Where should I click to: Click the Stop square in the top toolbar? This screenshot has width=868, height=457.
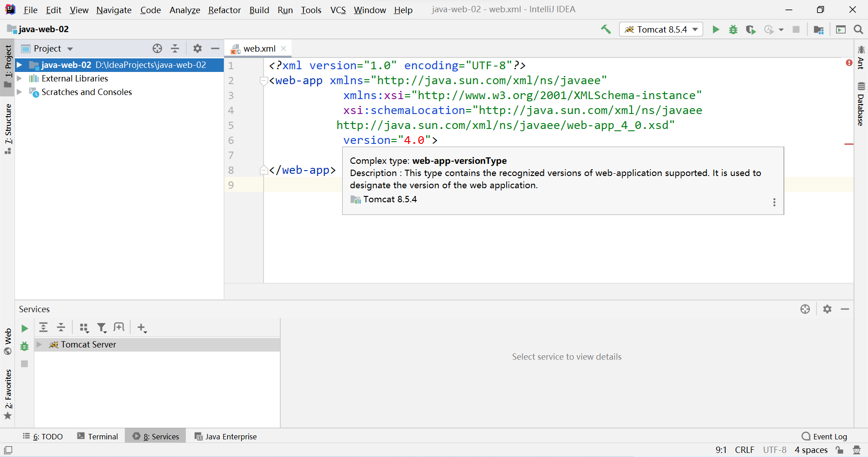[796, 29]
